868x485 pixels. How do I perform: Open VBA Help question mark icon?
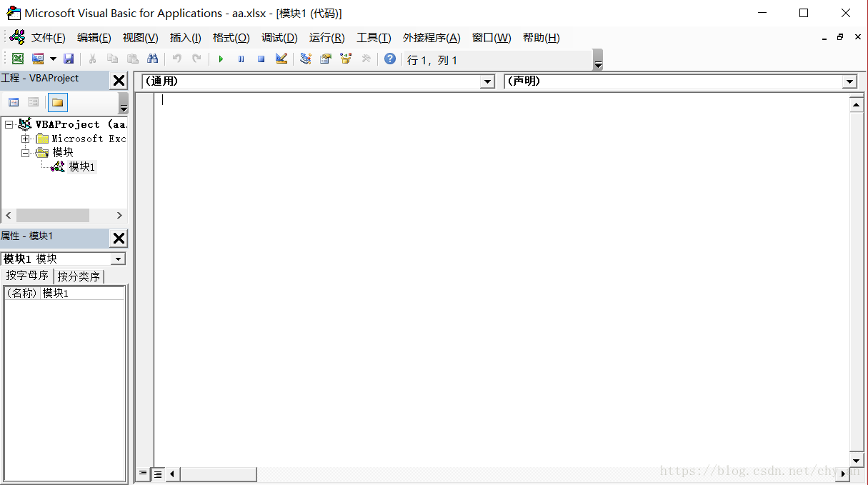(389, 59)
